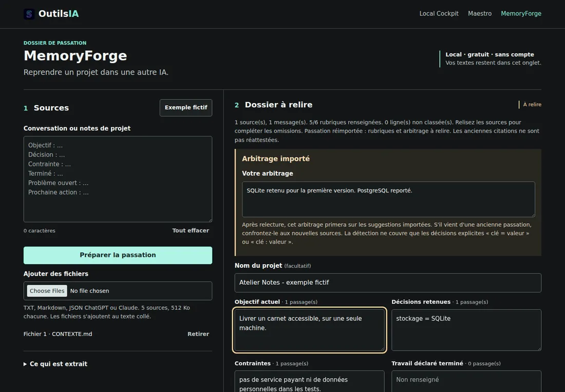Select the MemoryForge nav item
This screenshot has width=565, height=392.
[521, 14]
